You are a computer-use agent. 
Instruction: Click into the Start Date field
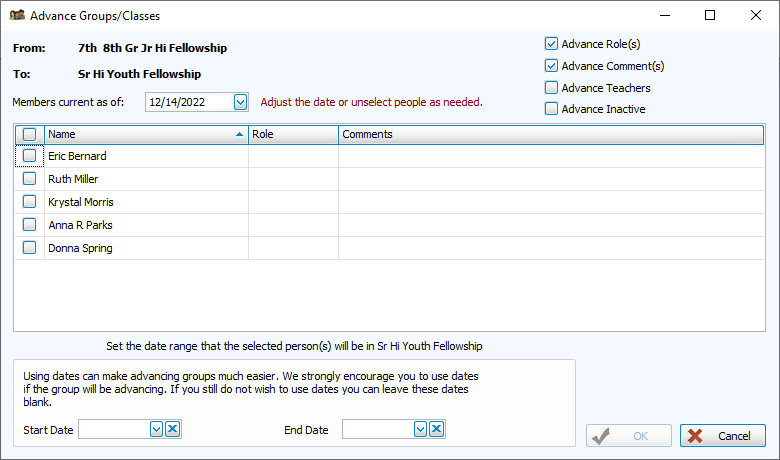(114, 429)
